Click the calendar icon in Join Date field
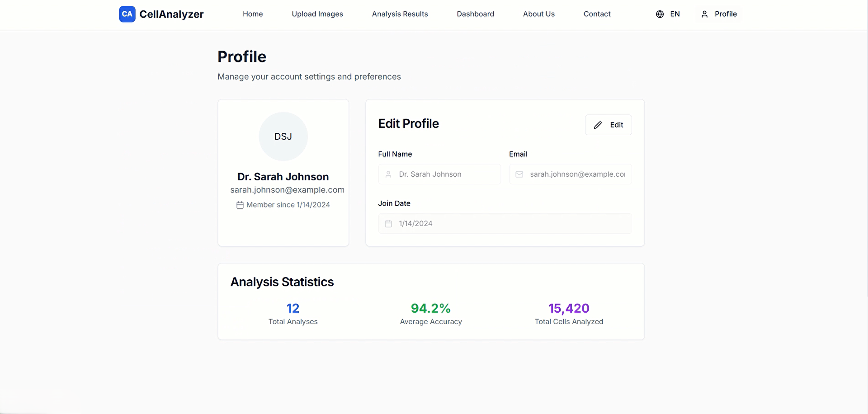The height and width of the screenshot is (414, 868). coord(388,224)
